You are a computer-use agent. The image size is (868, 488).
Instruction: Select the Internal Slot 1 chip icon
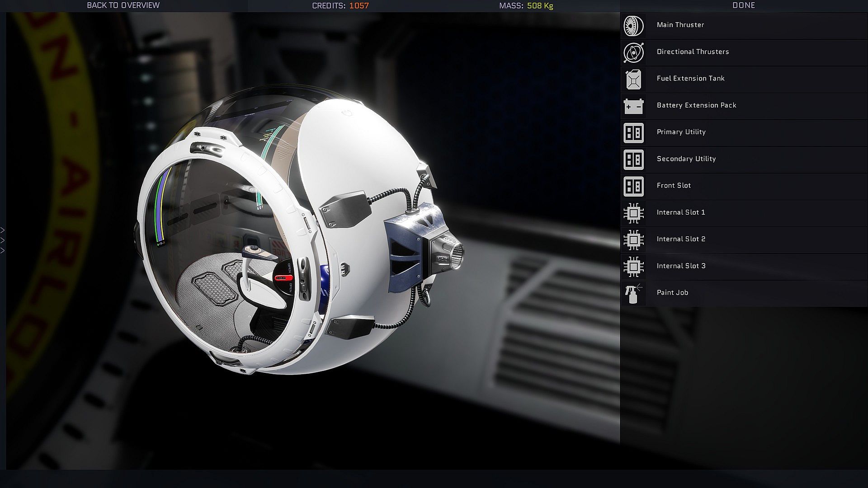[633, 213]
